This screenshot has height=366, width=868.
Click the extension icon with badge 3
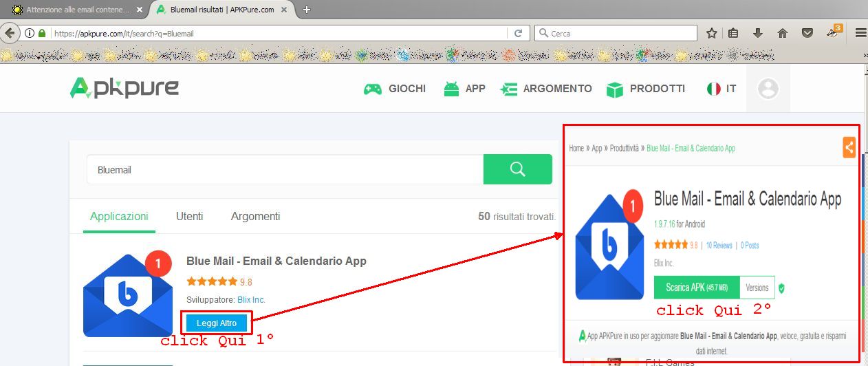[x=834, y=32]
